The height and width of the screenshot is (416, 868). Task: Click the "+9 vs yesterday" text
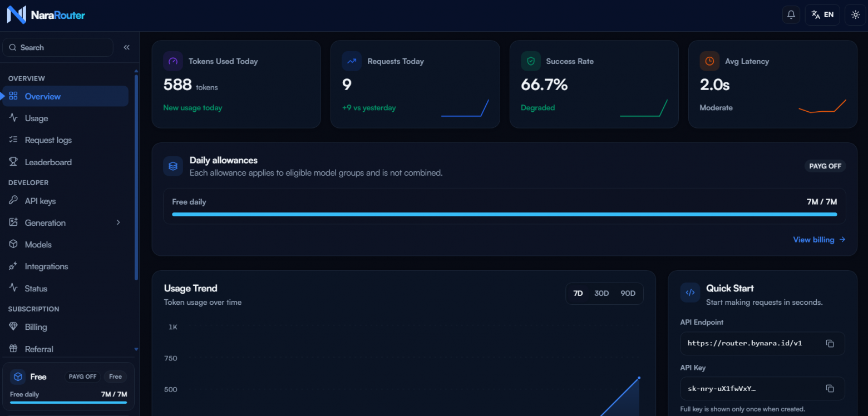click(x=369, y=108)
